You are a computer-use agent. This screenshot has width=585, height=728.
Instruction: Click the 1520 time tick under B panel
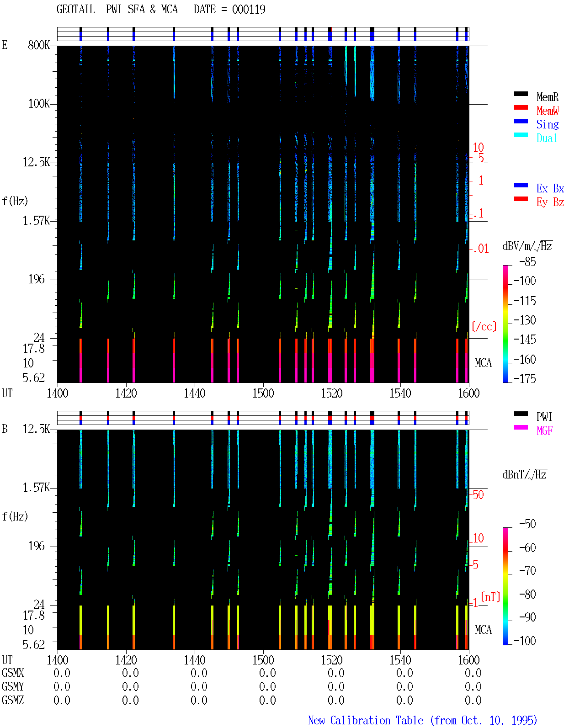click(331, 660)
